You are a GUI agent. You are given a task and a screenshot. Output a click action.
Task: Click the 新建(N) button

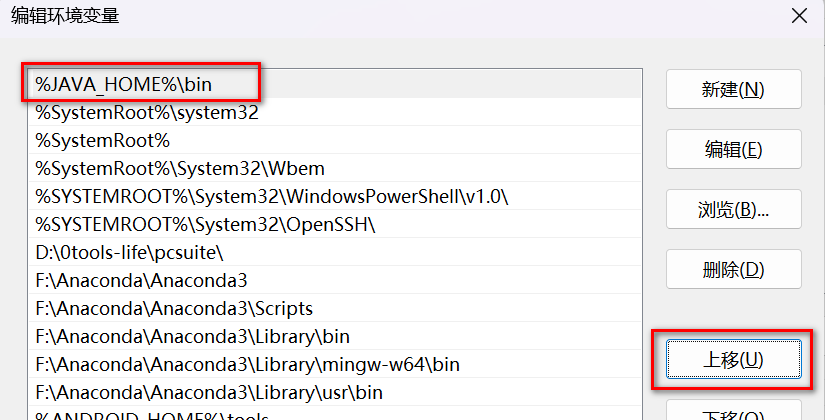(733, 89)
